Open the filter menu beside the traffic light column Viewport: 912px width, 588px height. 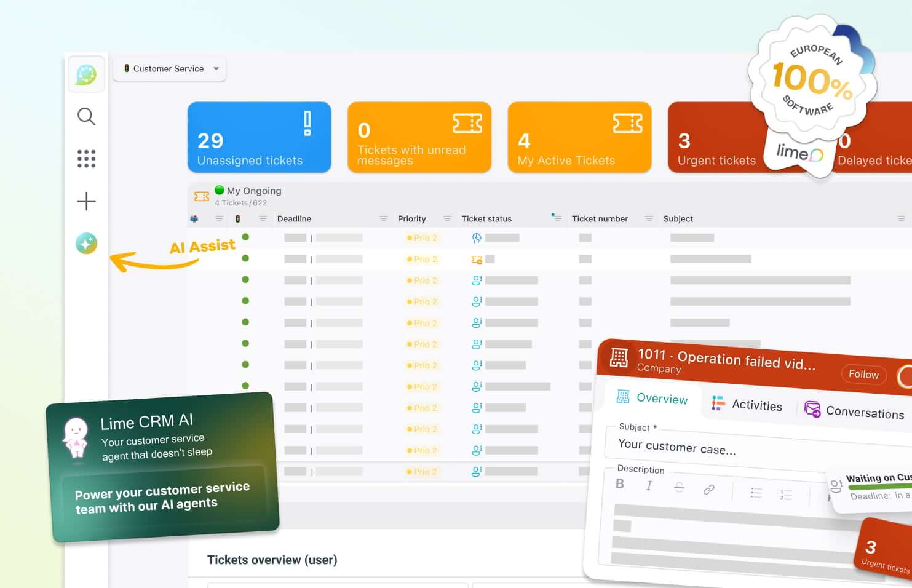point(263,219)
